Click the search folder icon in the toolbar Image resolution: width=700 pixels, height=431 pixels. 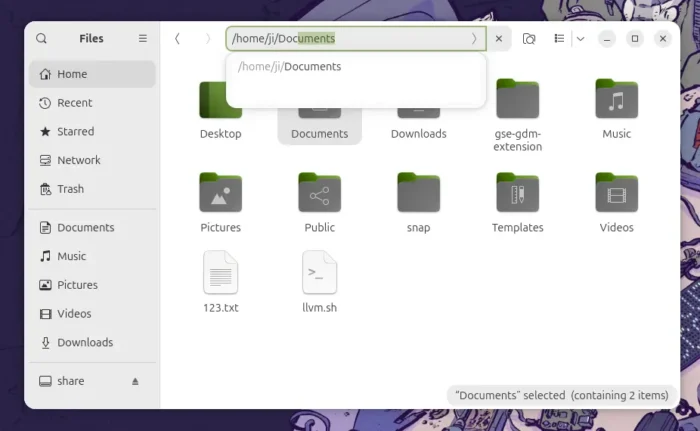(x=529, y=39)
